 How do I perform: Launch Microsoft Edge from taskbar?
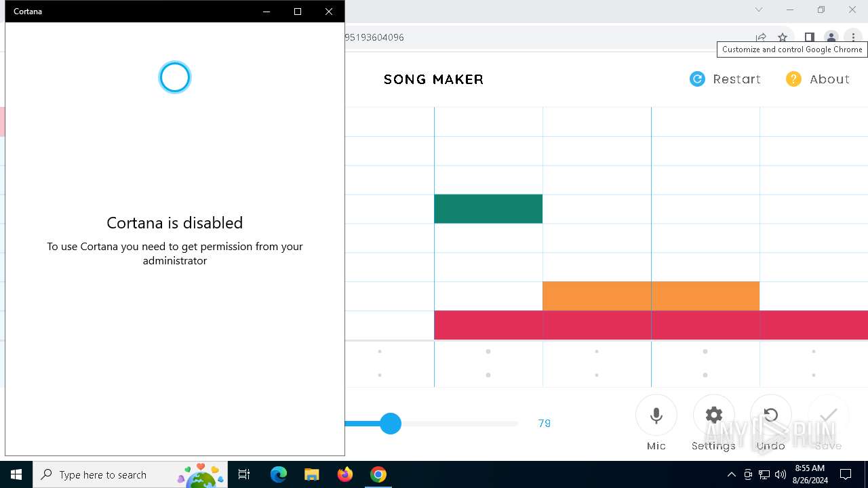[x=279, y=474]
